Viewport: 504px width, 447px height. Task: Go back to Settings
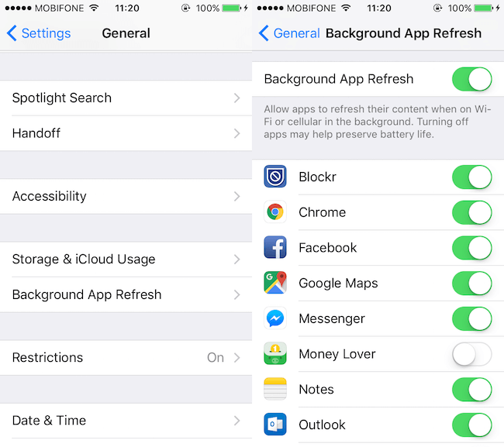[x=39, y=33]
